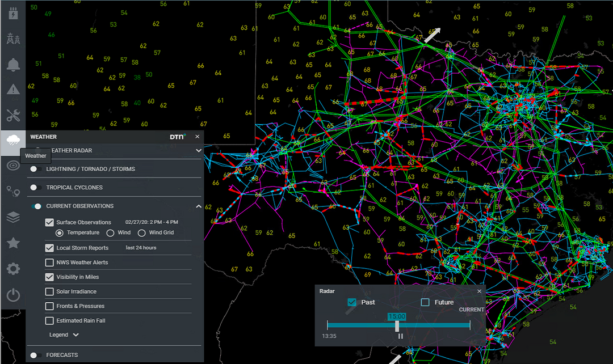Open the layers stack icon in sidebar

[12, 218]
